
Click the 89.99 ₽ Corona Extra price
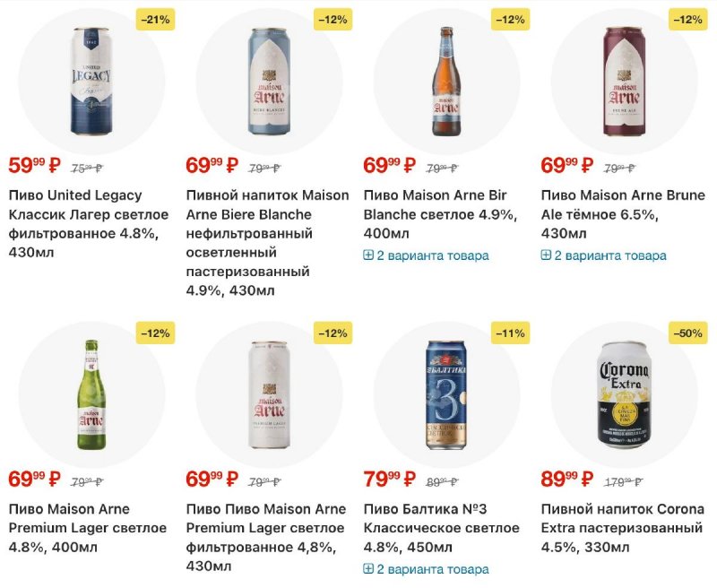[566, 480]
